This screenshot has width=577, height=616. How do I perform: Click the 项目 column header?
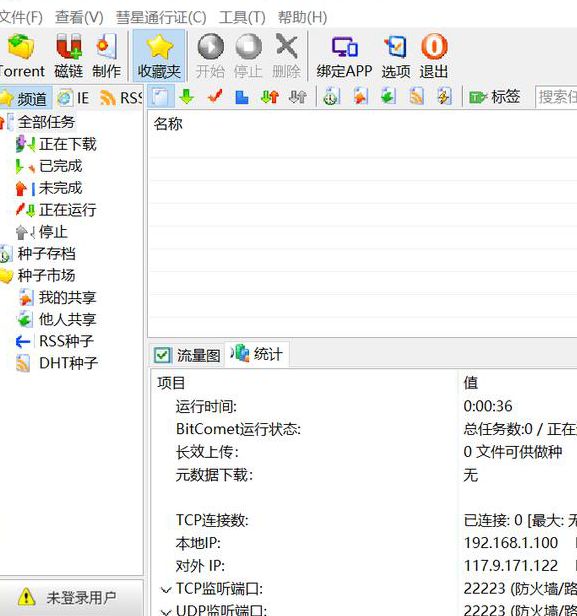pyautogui.click(x=171, y=383)
